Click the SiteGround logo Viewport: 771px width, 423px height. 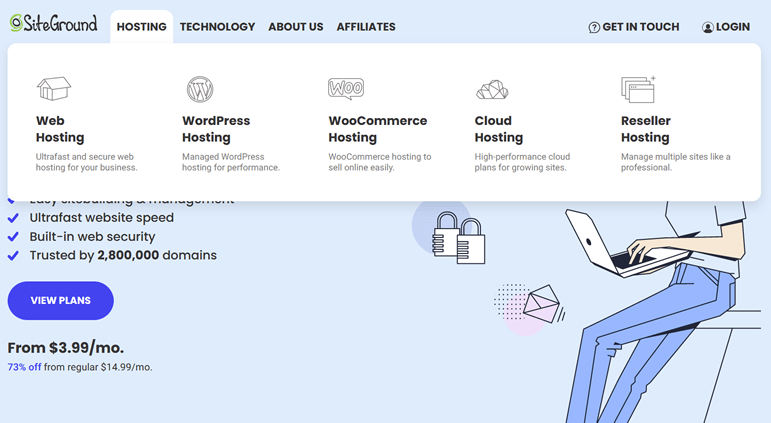(x=54, y=24)
